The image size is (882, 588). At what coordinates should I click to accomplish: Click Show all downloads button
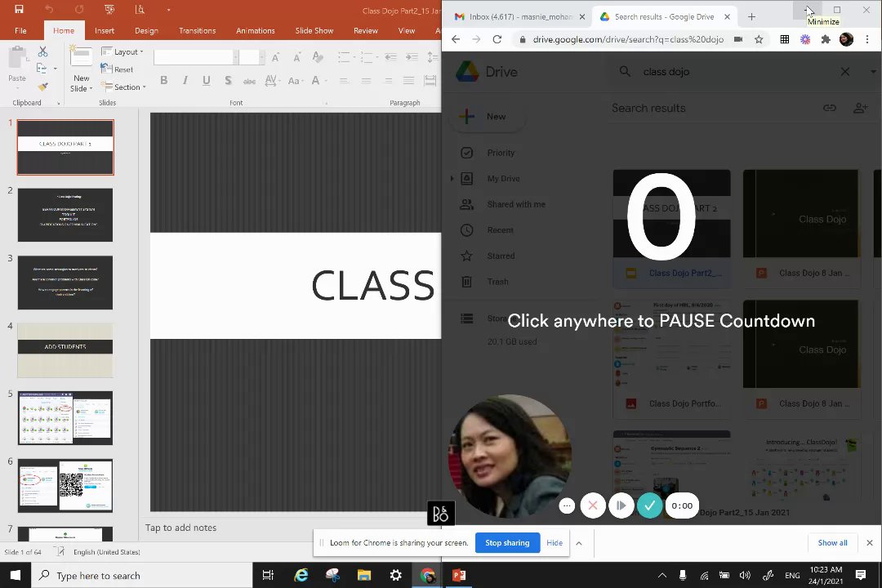tap(832, 543)
